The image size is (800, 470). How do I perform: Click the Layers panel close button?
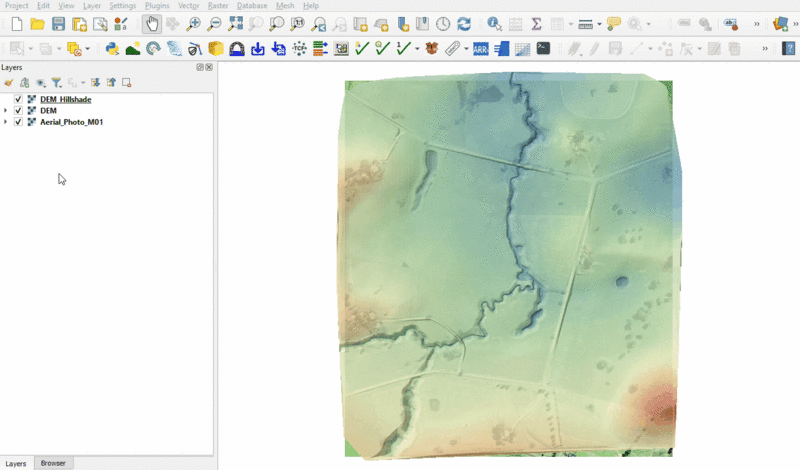pyautogui.click(x=209, y=67)
